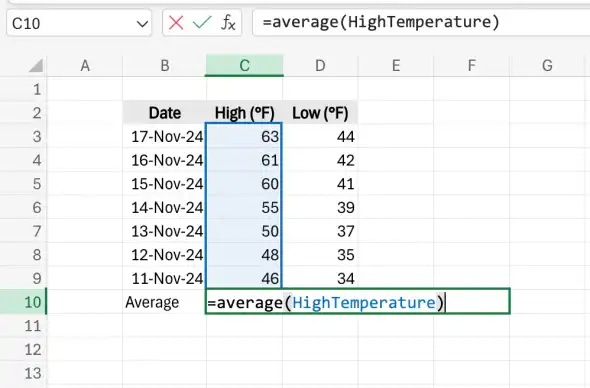Click the High (°F) header cell
The height and width of the screenshot is (388, 590).
point(244,113)
